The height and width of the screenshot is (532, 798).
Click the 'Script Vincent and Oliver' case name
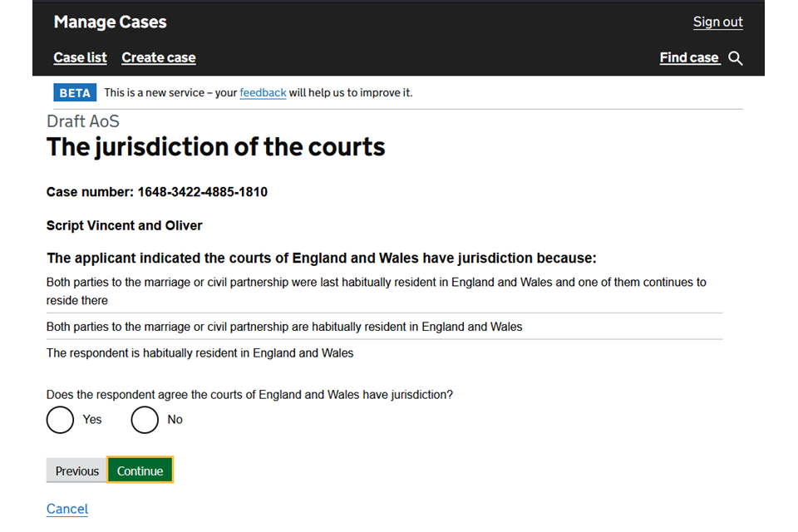point(125,225)
